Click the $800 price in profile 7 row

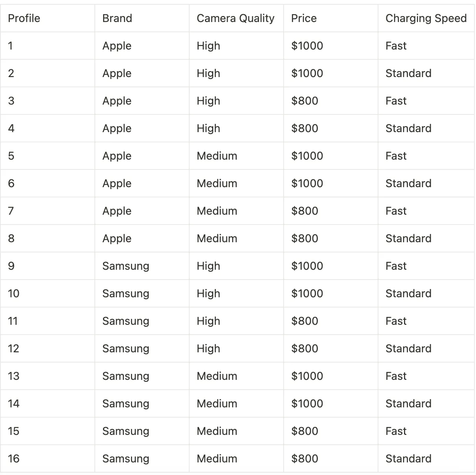point(330,211)
